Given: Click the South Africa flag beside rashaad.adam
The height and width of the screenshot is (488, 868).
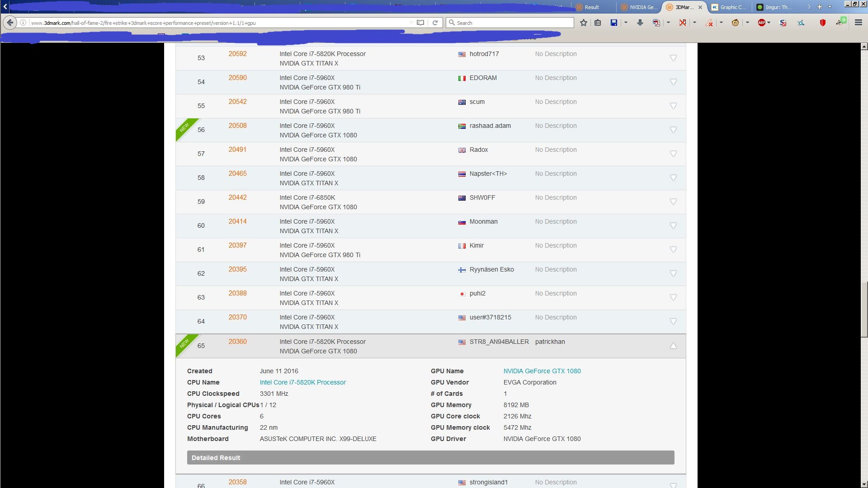Looking at the screenshot, I should [x=462, y=126].
